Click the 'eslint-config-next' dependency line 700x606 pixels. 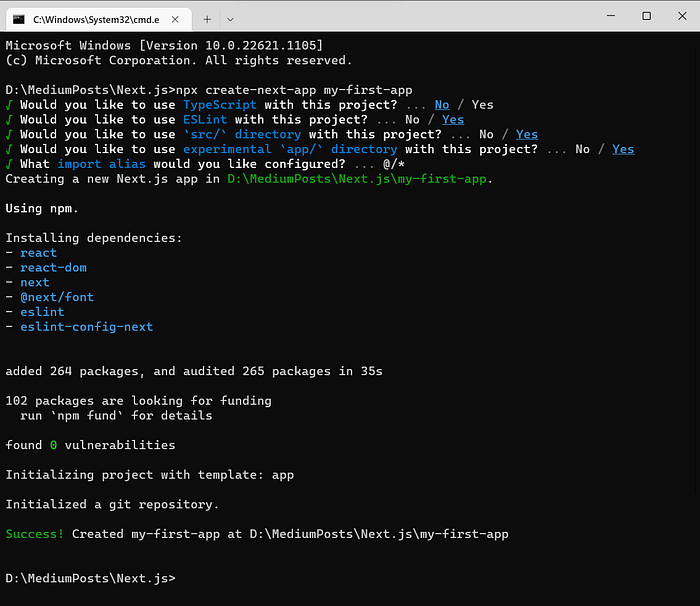87,327
